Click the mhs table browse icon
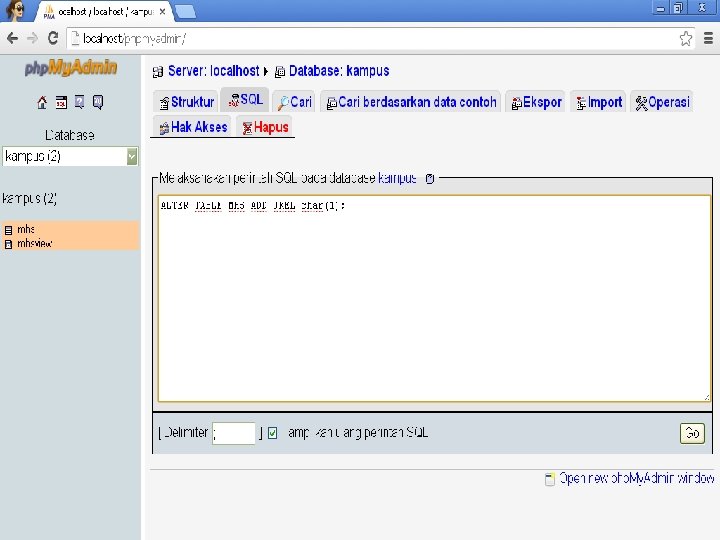This screenshot has height=540, width=720. coord(8,230)
